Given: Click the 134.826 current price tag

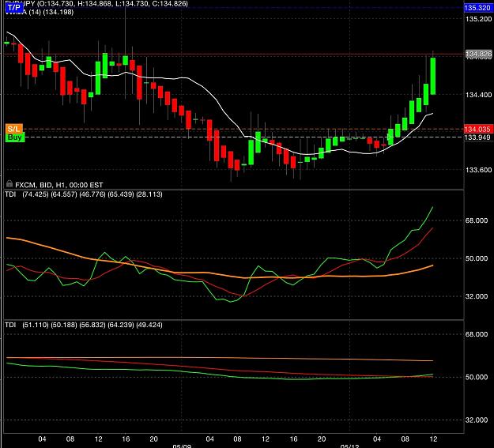Looking at the screenshot, I should 478,55.
